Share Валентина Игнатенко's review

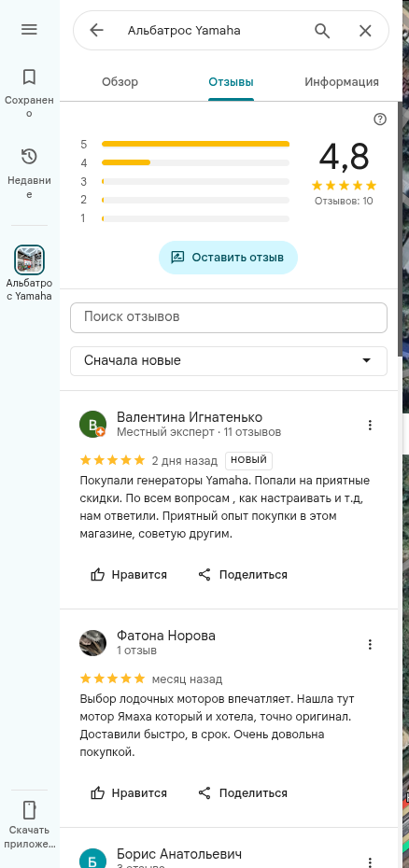point(242,575)
